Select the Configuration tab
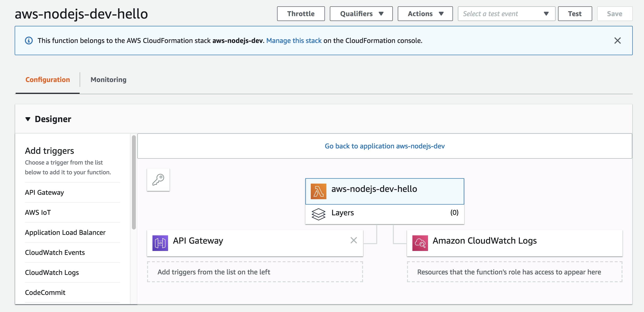Screen dimensions: 644x312 pyautogui.click(x=47, y=79)
